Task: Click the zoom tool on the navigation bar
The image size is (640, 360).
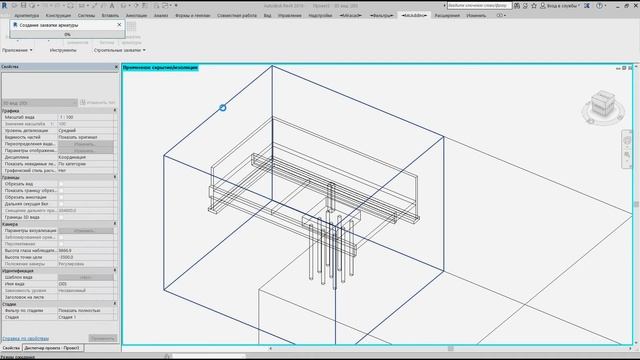Action: 627,155
